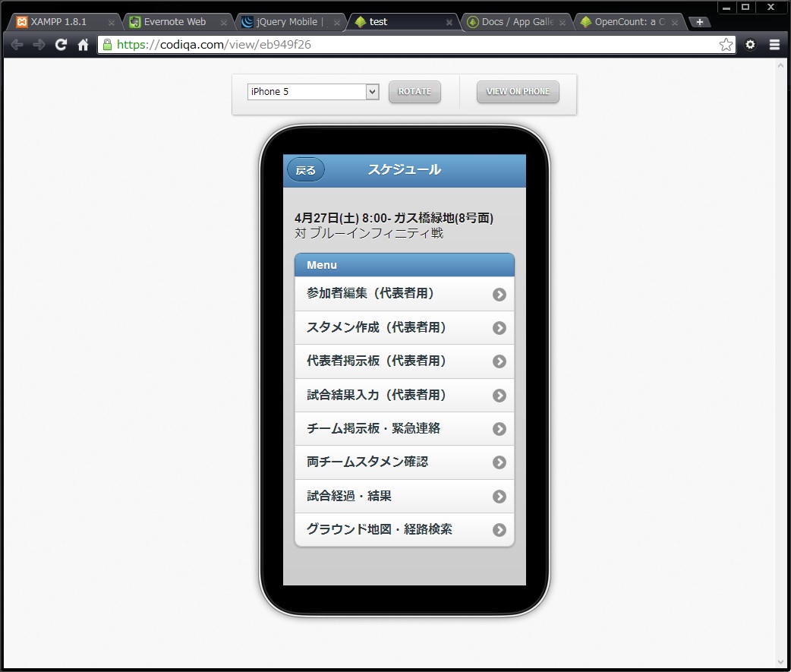Click the browser reload icon
The width and height of the screenshot is (791, 672).
pyautogui.click(x=61, y=45)
